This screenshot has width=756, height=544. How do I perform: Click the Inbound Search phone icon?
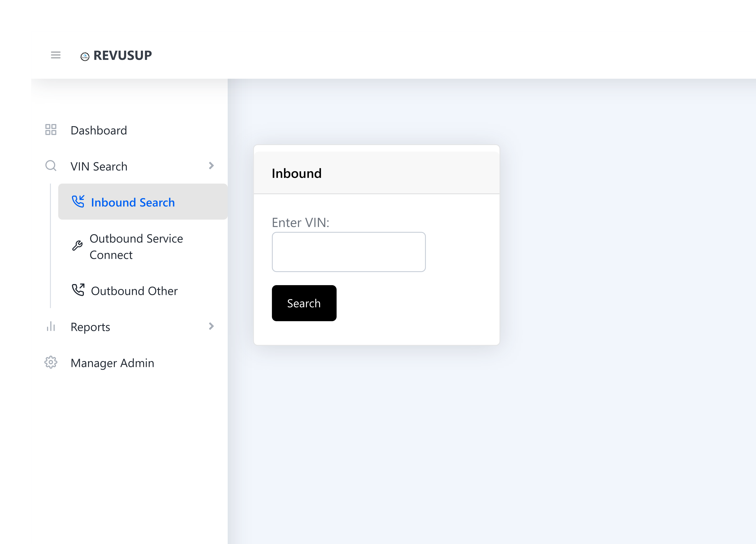coord(78,202)
